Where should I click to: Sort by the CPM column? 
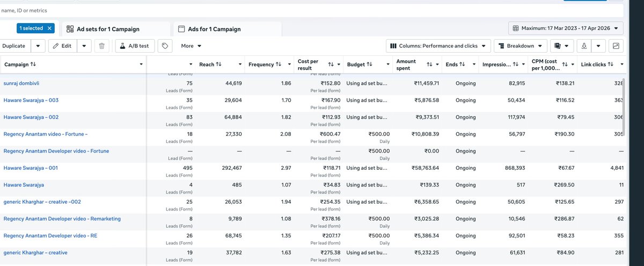[565, 64]
